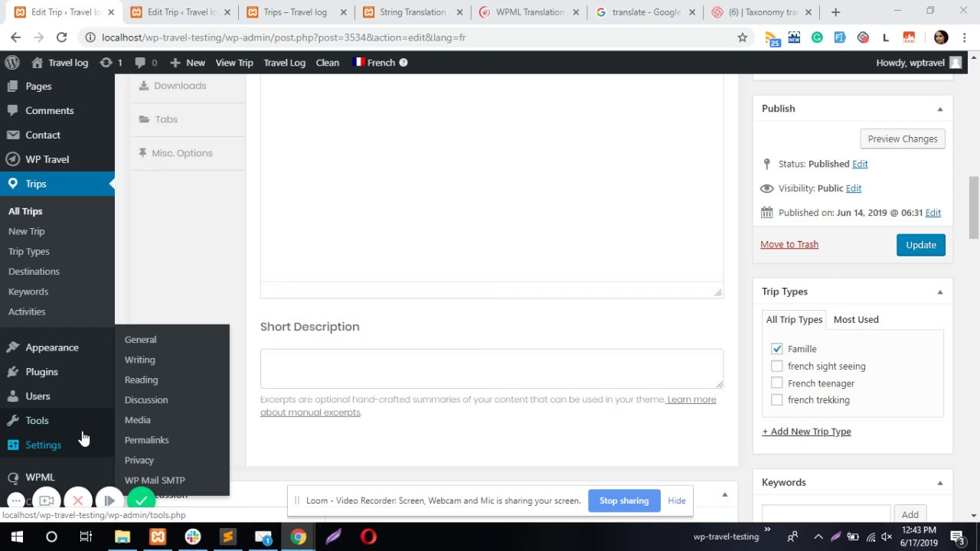Check the french sight seeing trip type
This screenshot has width=980, height=551.
click(x=777, y=366)
